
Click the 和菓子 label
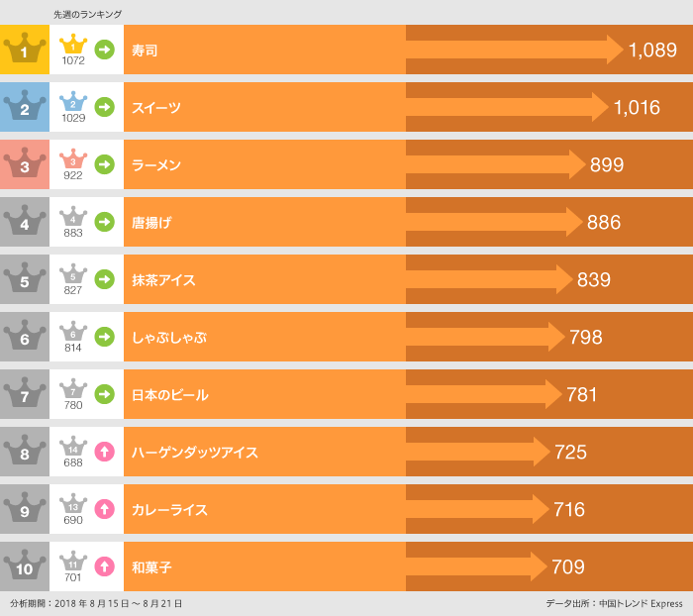coord(151,567)
